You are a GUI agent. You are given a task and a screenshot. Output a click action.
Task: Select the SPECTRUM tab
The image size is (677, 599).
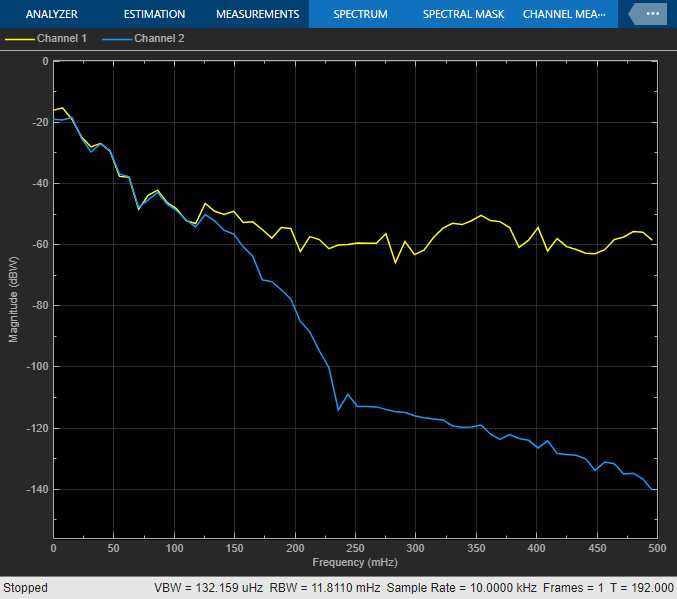[x=360, y=14]
